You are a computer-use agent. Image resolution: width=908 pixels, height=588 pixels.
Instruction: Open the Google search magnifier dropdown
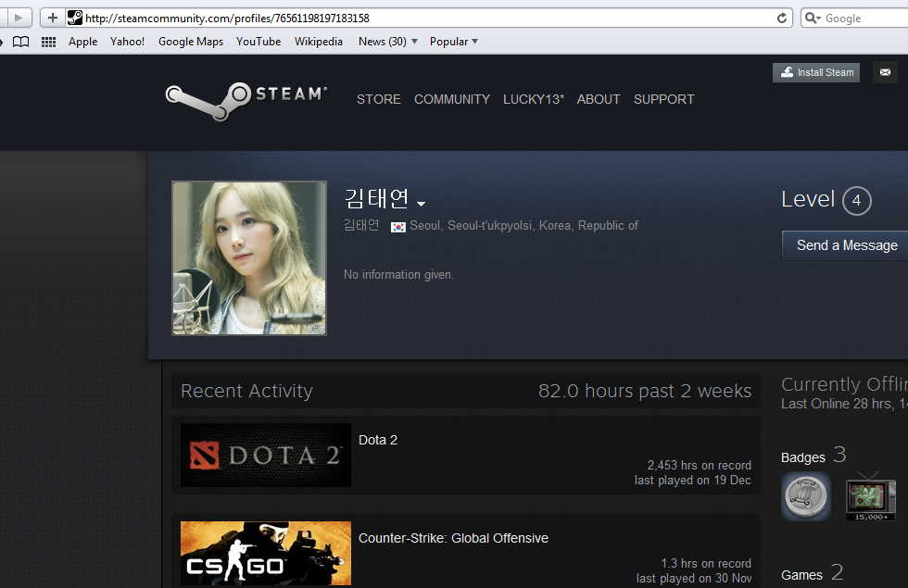[x=813, y=18]
